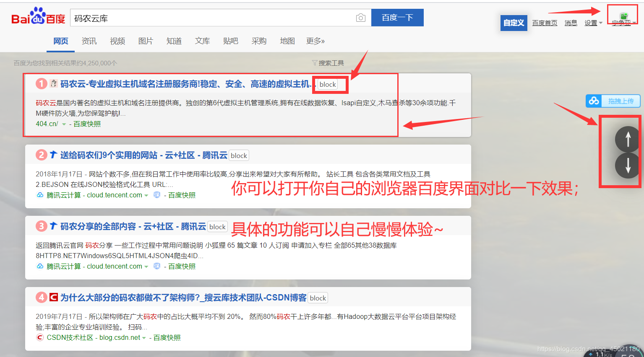Viewport: 644px width, 357px height.
Task: Click CSDN favicon on result four title
Action: coord(53,297)
